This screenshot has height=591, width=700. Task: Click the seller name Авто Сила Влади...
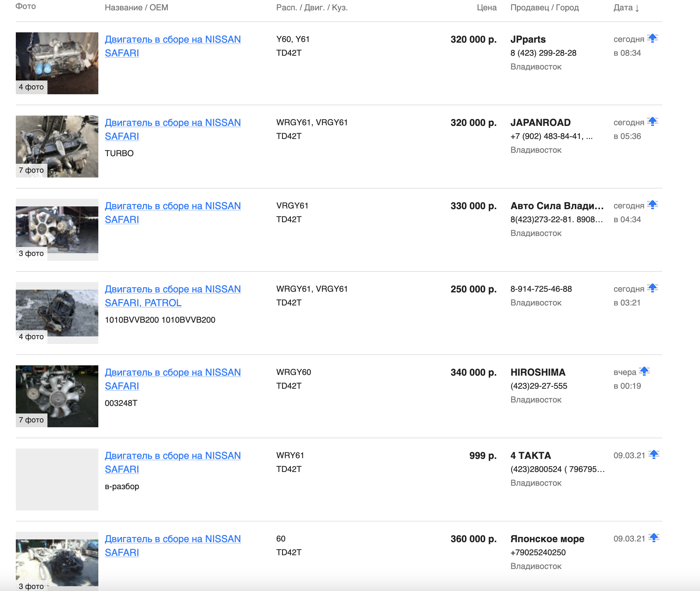click(557, 206)
